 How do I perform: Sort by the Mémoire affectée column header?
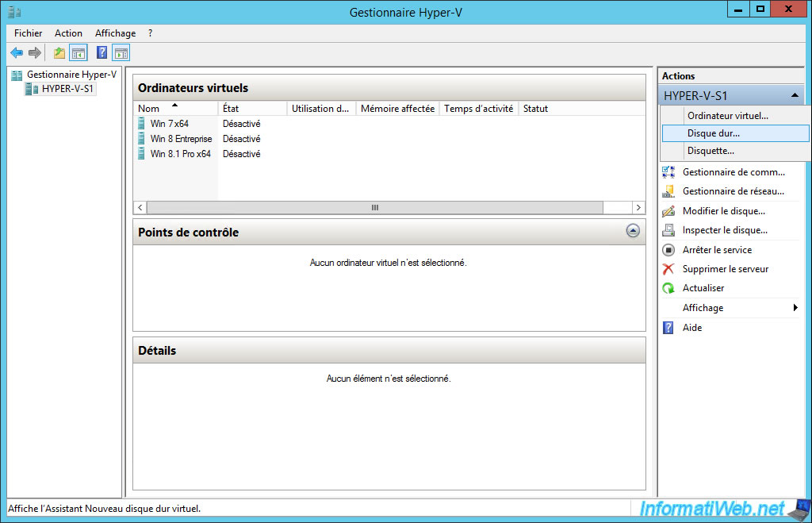tap(398, 109)
